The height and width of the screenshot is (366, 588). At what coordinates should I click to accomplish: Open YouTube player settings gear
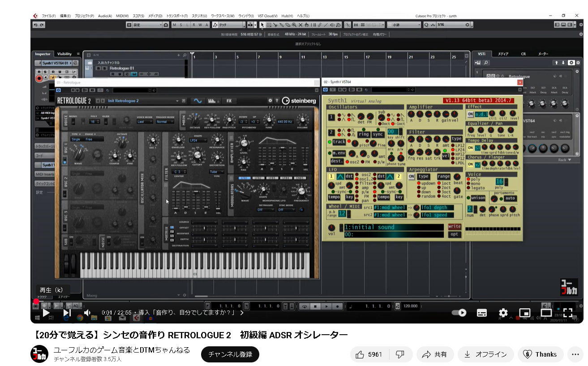click(503, 313)
